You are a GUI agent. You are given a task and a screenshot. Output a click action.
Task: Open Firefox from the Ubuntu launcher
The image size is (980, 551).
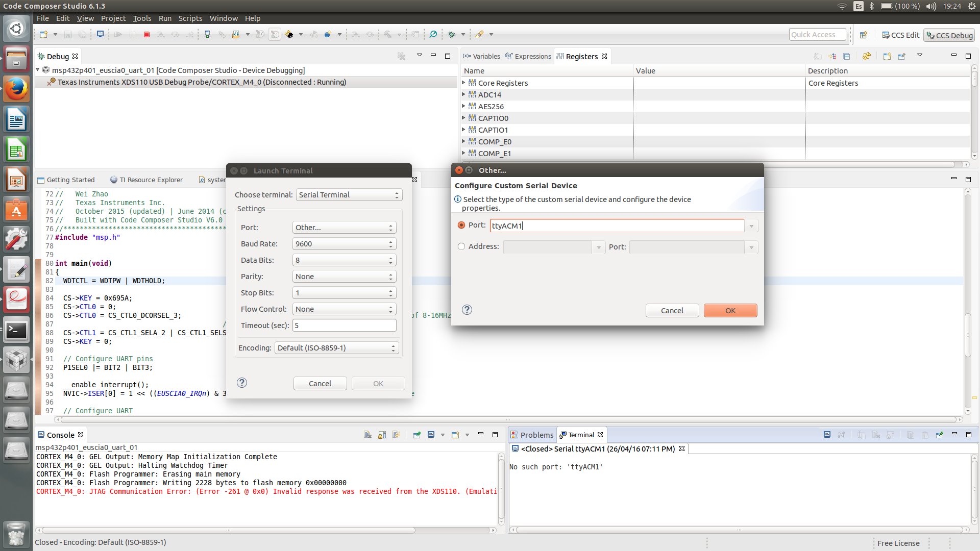pos(16,89)
